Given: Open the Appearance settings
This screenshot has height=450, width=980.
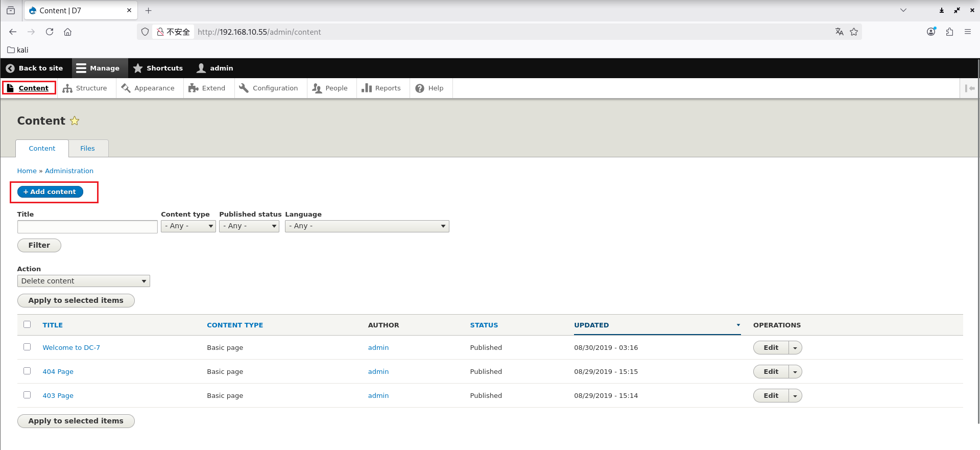Looking at the screenshot, I should pyautogui.click(x=148, y=88).
